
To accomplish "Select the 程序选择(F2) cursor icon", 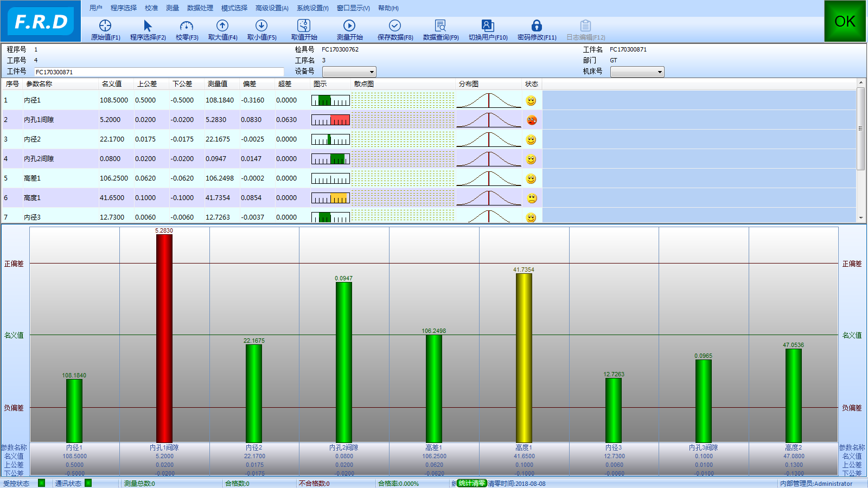I will 148,25.
